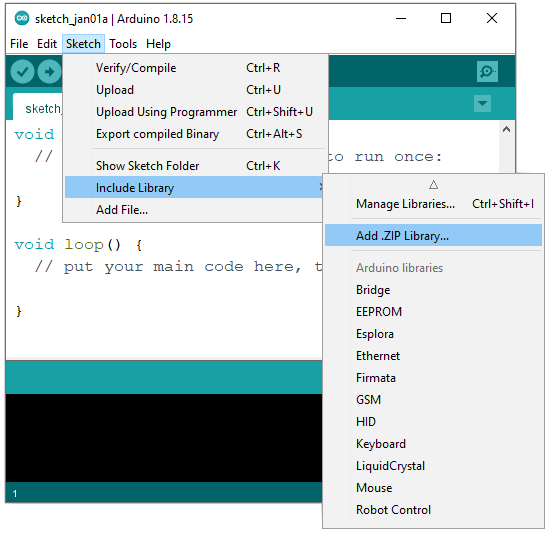
Task: Minimize the Arduino window
Action: pos(401,18)
